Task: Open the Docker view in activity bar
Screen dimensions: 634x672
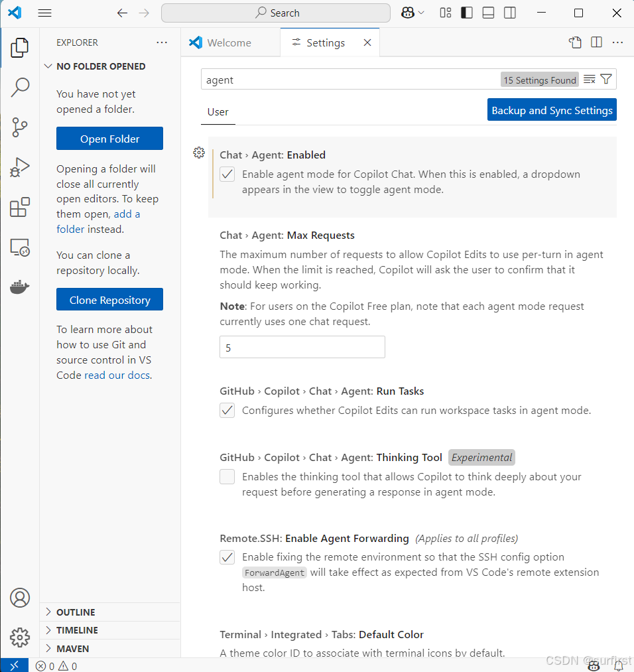Action: tap(20, 287)
